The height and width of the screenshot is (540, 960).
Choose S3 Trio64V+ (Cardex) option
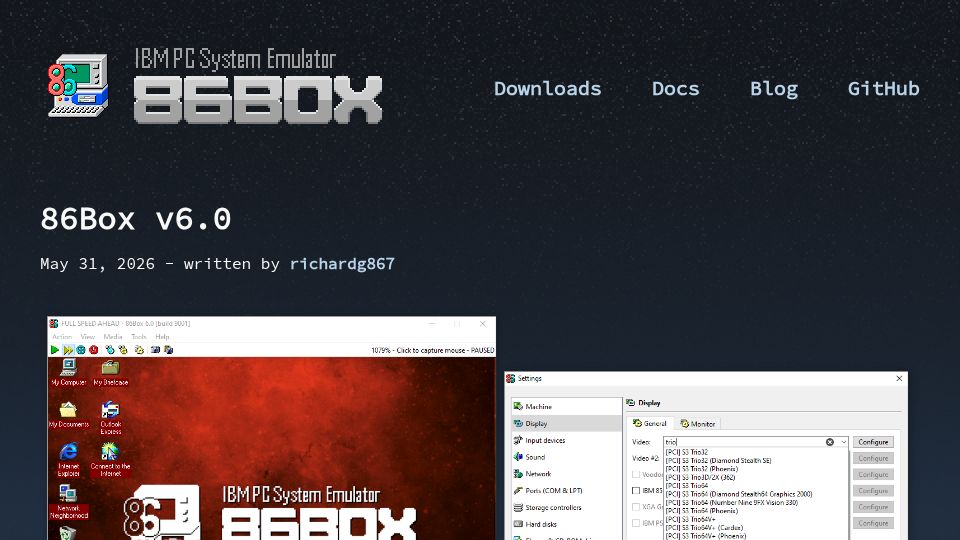click(x=756, y=527)
